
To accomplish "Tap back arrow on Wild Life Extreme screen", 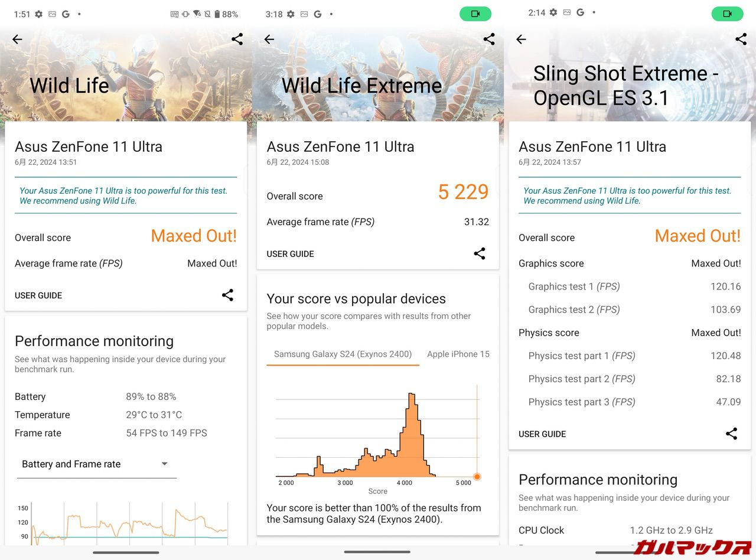I will coord(269,40).
